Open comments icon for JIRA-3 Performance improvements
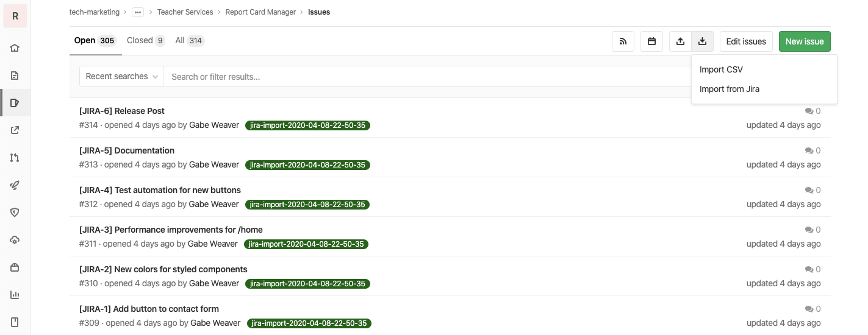Viewport: 868px width, 335px height. 809,230
